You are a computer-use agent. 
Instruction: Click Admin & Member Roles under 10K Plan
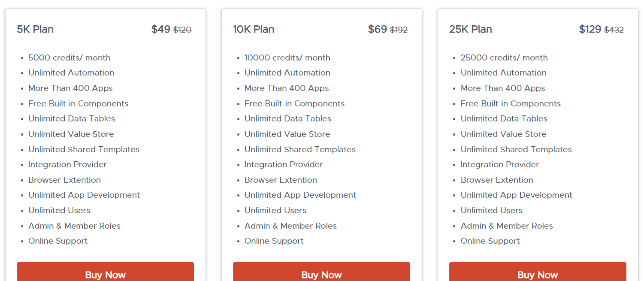click(290, 226)
